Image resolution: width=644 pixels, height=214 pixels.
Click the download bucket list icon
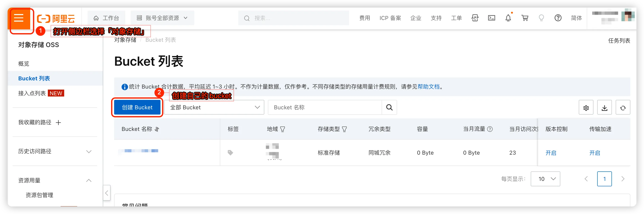point(604,107)
